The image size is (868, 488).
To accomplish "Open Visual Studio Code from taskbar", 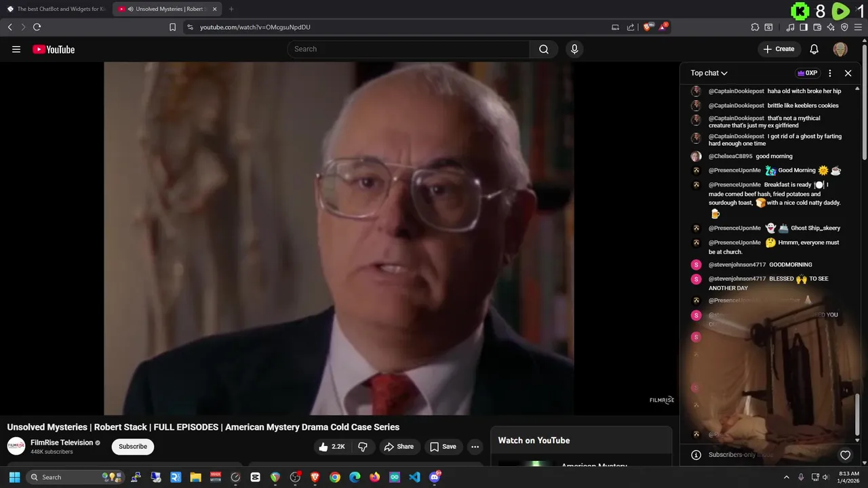I will click(414, 477).
